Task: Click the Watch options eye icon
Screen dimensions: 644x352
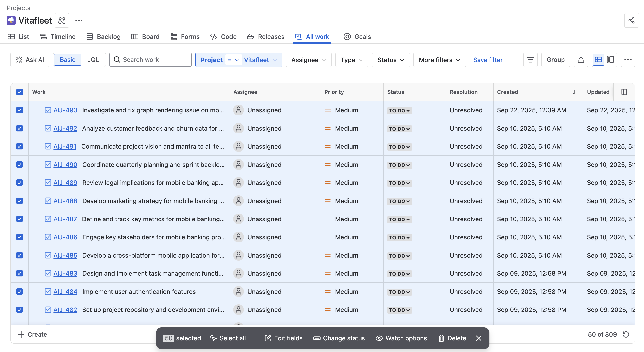Action: click(x=379, y=338)
